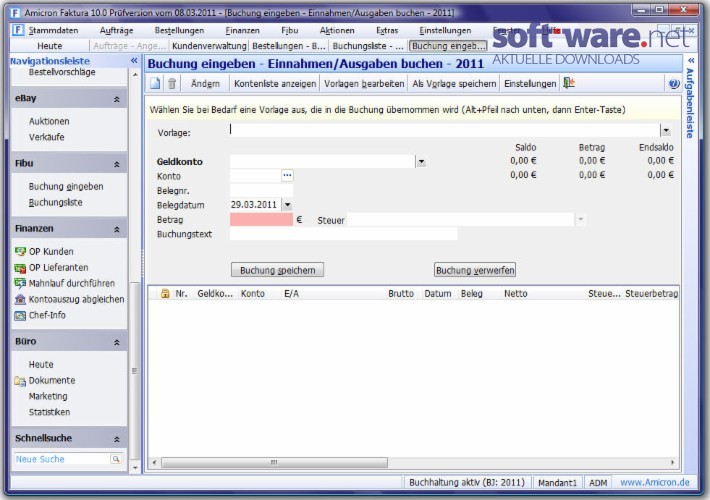Open Marketing in Büro section

coord(48,396)
